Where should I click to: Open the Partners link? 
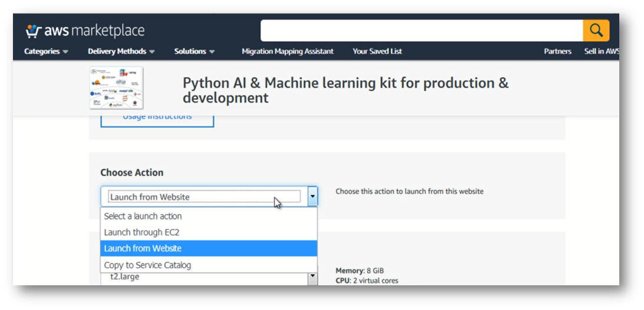557,51
